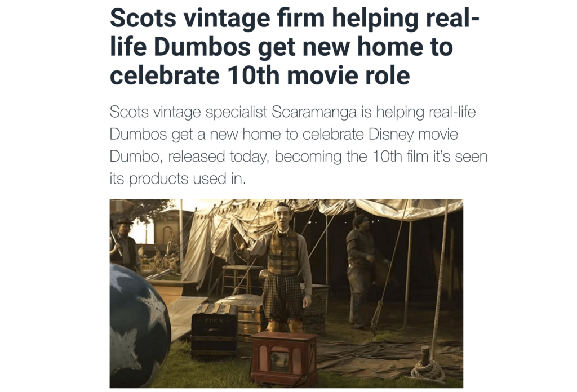Click the blue star-painted ball in photo

139,326
